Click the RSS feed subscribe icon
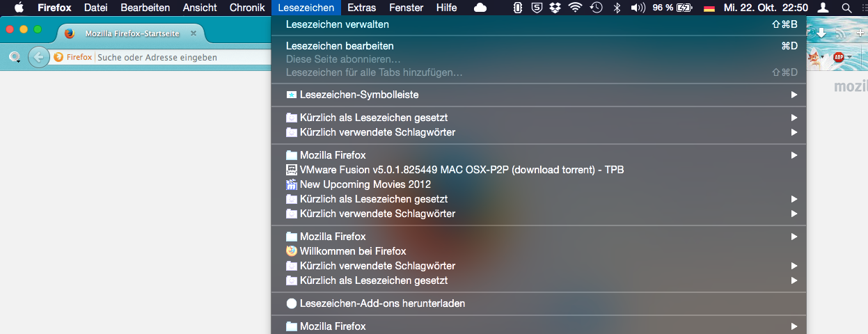Screen dimensions: 868x334 point(840,33)
